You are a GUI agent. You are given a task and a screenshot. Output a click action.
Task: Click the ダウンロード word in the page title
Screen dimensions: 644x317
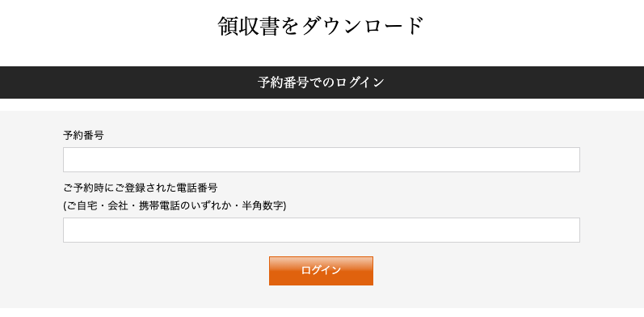[x=363, y=27]
